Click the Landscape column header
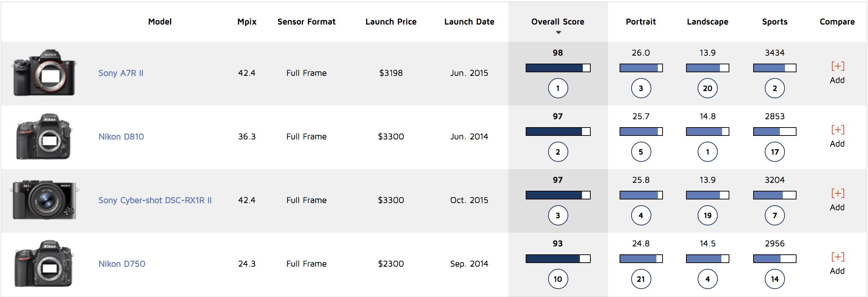868x297 pixels. click(x=707, y=22)
